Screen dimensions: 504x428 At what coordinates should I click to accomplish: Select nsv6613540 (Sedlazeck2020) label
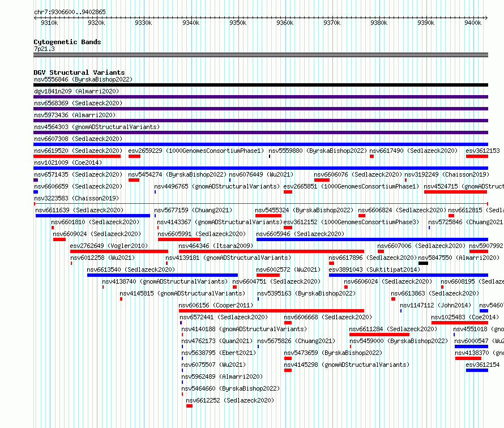click(x=131, y=269)
